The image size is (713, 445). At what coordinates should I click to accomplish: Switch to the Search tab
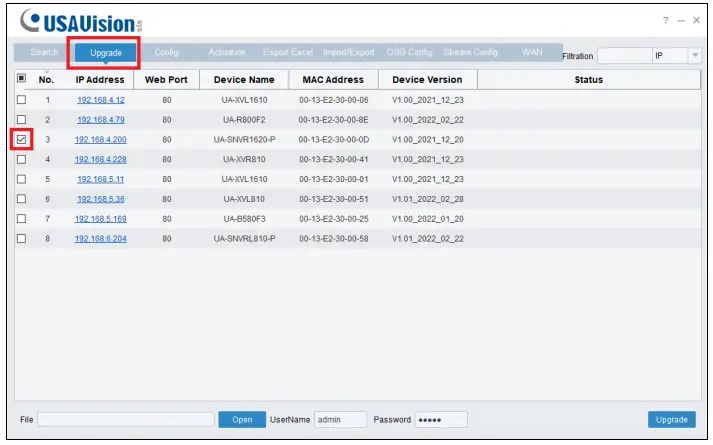[44, 52]
